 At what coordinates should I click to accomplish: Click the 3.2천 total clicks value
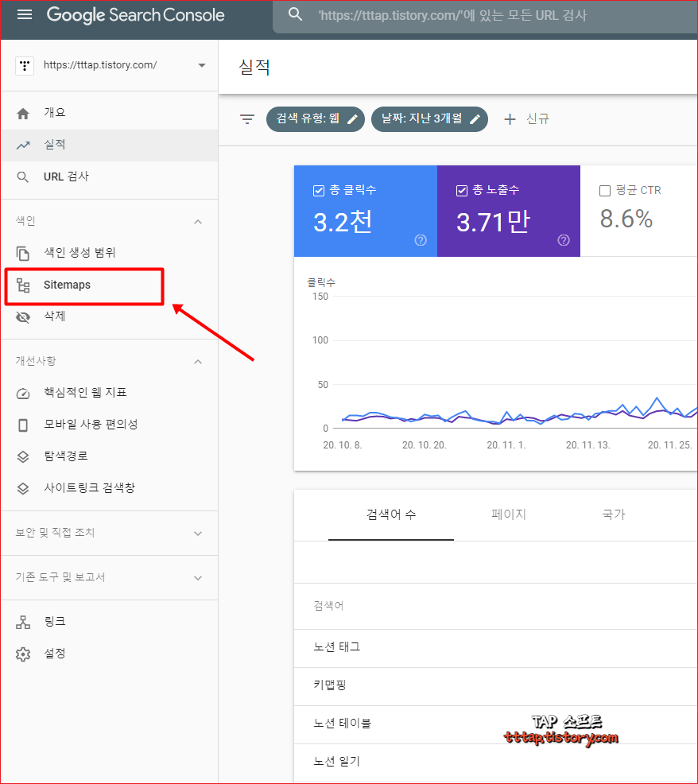343,222
